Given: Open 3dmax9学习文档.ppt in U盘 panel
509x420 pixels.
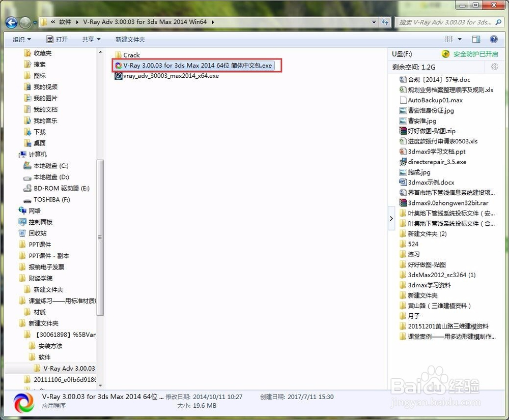Looking at the screenshot, I should click(x=432, y=152).
